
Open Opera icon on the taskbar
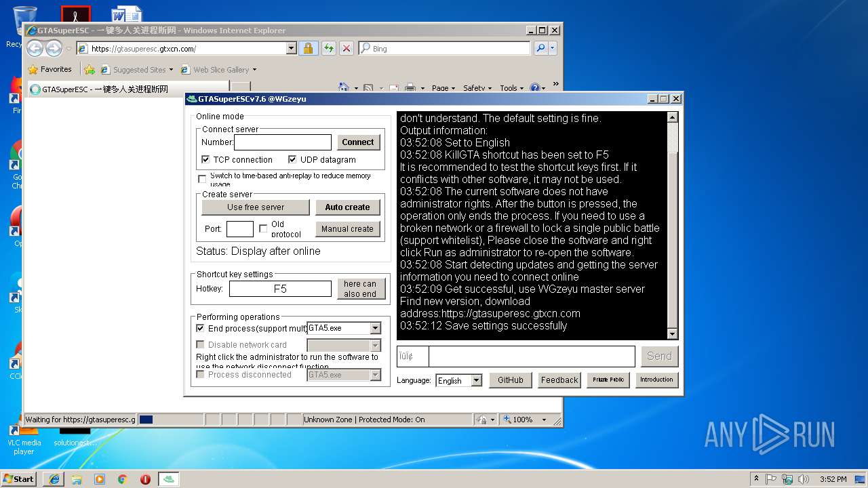(x=145, y=479)
